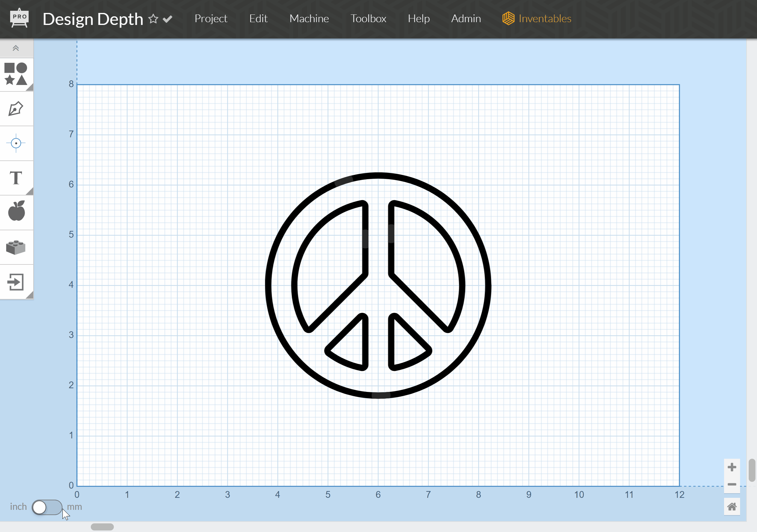This screenshot has width=757, height=532.
Task: Open the icon library apple button
Action: pos(16,211)
